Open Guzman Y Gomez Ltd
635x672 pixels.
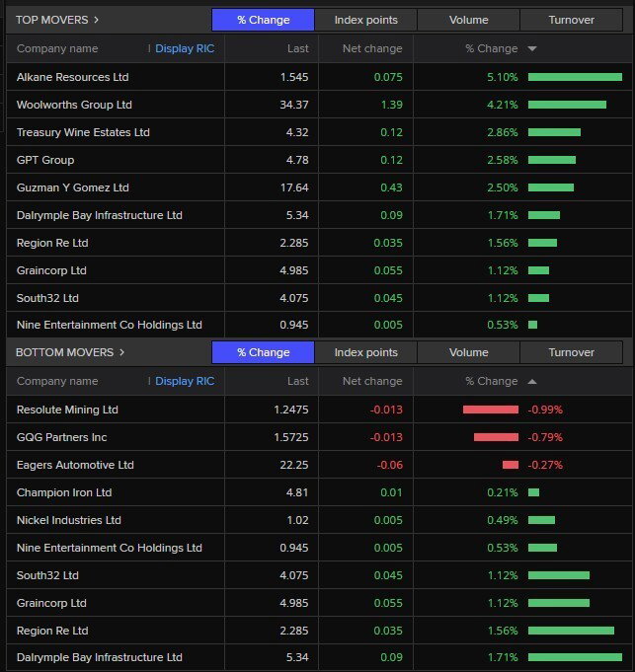click(x=72, y=187)
